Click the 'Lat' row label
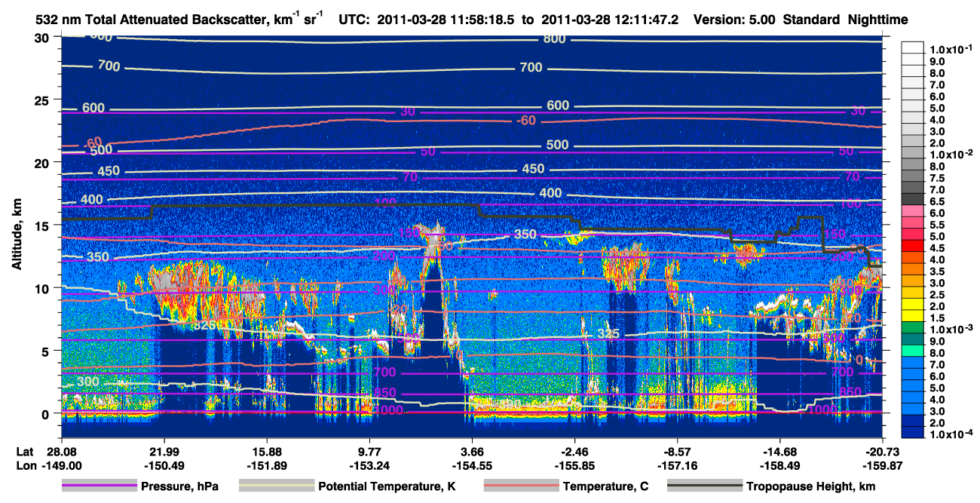This screenshot has height=503, width=980. coord(25,450)
